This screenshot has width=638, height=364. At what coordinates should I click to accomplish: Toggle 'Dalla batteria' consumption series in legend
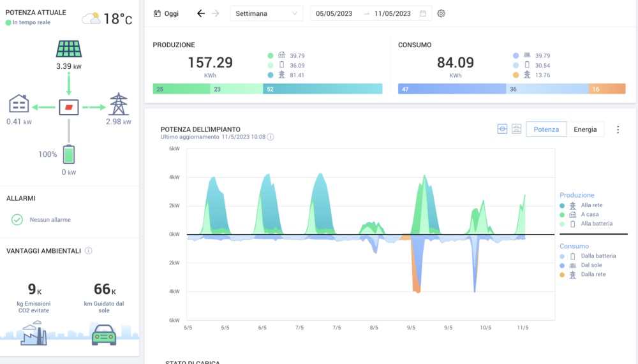[x=598, y=256]
